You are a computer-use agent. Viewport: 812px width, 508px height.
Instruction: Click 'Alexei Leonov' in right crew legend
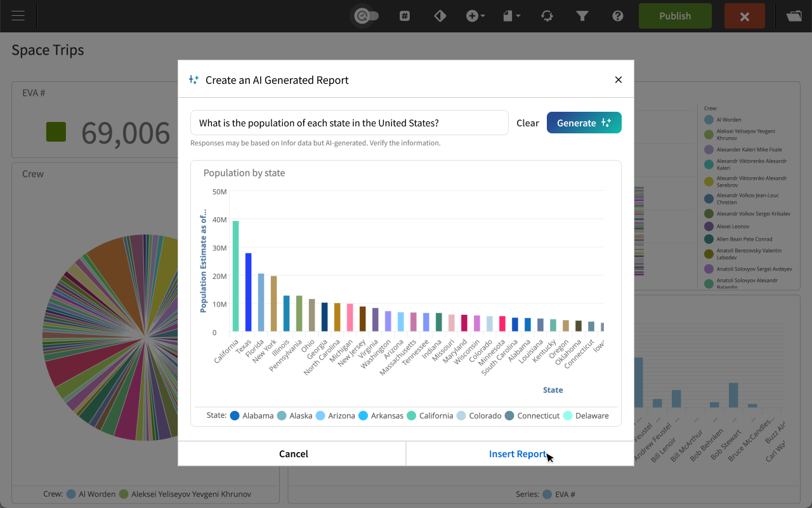tap(733, 226)
